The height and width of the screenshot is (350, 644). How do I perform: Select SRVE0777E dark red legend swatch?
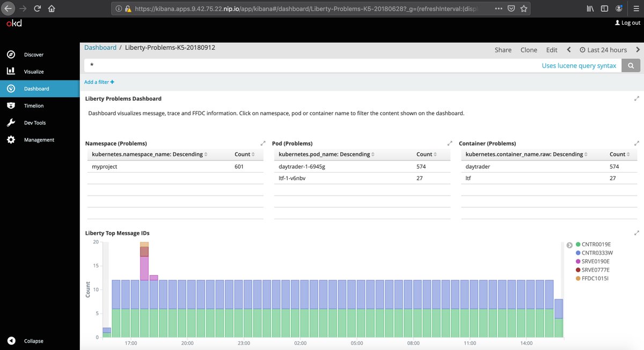click(x=578, y=270)
